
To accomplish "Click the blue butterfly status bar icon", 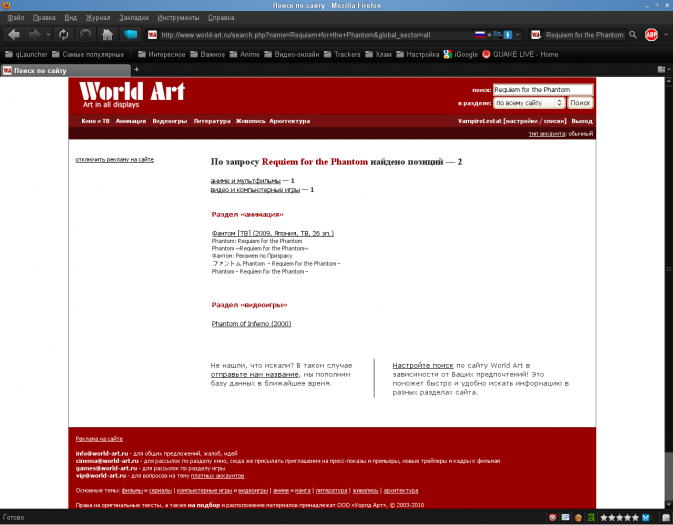I will coord(646,517).
